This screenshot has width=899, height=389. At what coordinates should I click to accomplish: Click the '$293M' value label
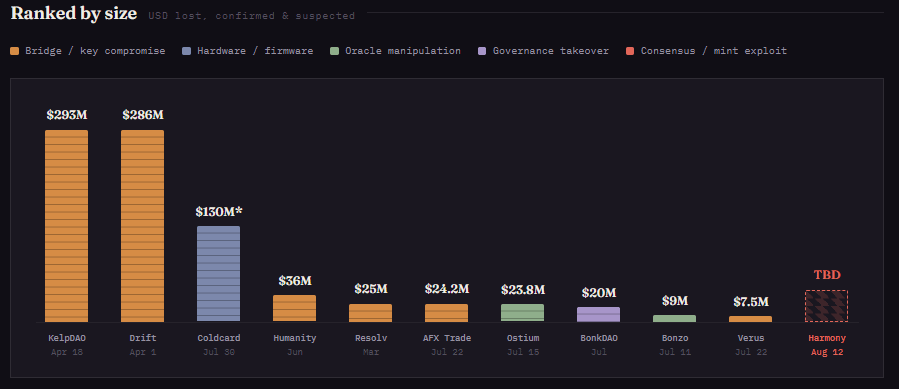click(67, 115)
